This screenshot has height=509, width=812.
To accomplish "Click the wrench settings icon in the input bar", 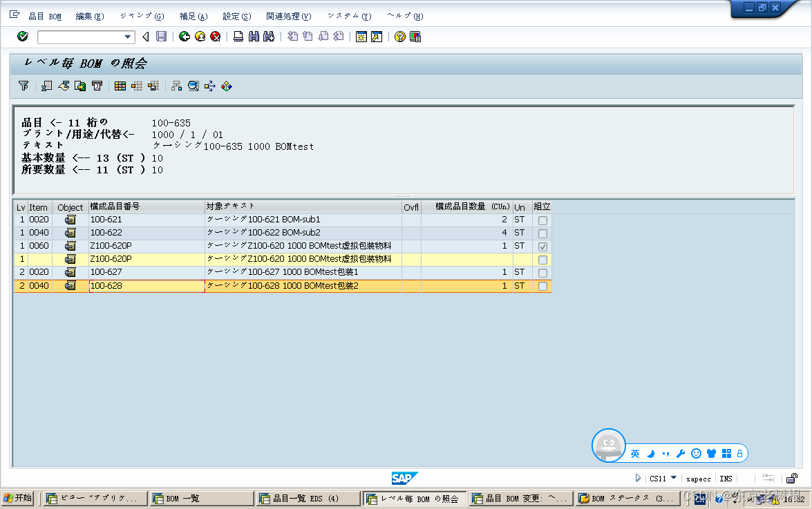I will pyautogui.click(x=681, y=454).
